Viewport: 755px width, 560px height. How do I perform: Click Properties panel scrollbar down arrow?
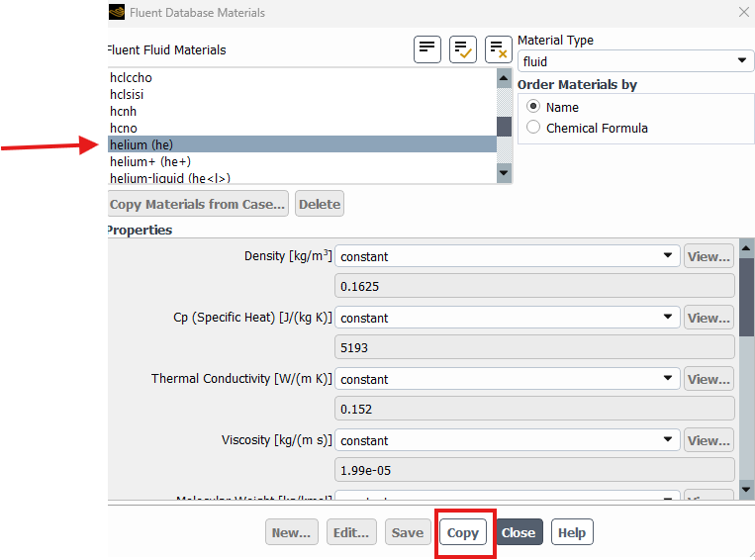click(746, 490)
